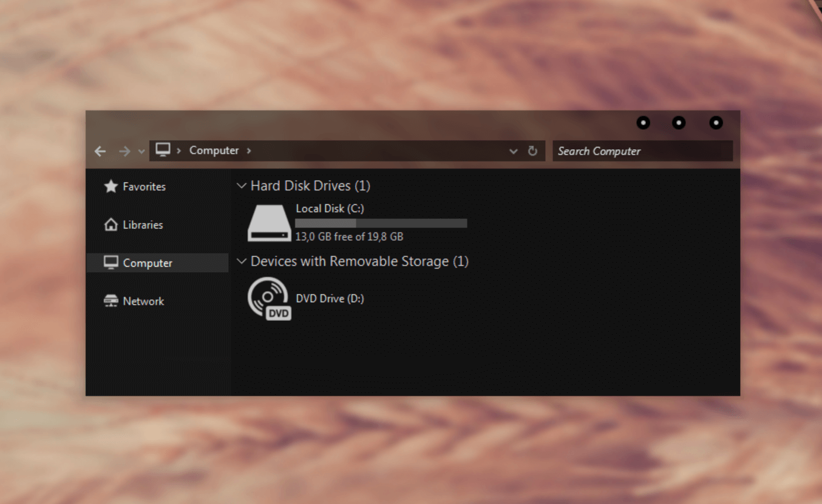The width and height of the screenshot is (822, 504).
Task: Collapse the Hard Disk Drives group
Action: coord(242,186)
